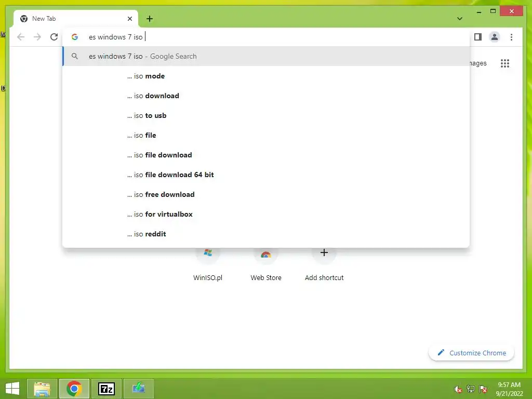Image resolution: width=532 pixels, height=399 pixels.
Task: Select the 'iso download' suggestion
Action: (x=267, y=96)
